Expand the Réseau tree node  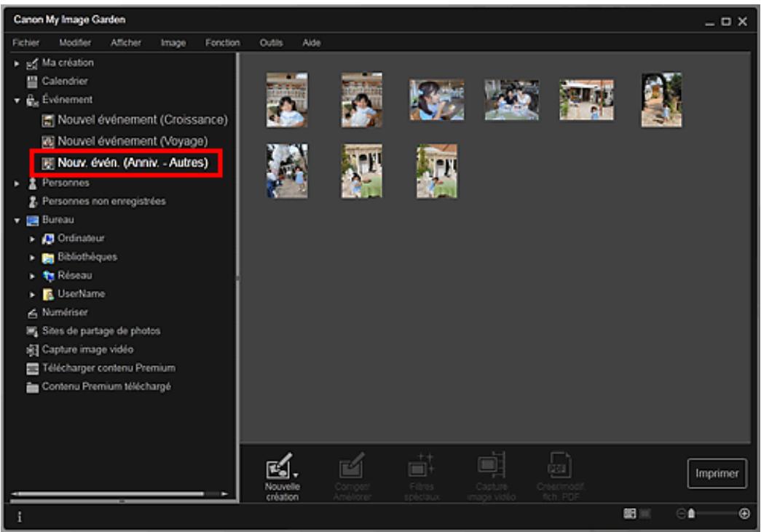pyautogui.click(x=32, y=276)
